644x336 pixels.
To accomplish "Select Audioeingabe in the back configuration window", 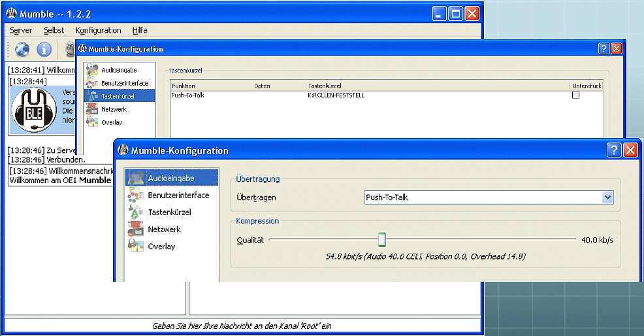I will tap(120, 70).
